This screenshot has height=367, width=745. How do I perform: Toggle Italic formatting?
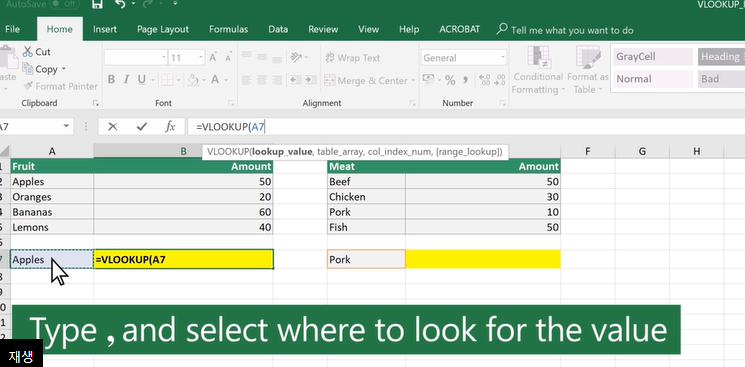[126, 80]
